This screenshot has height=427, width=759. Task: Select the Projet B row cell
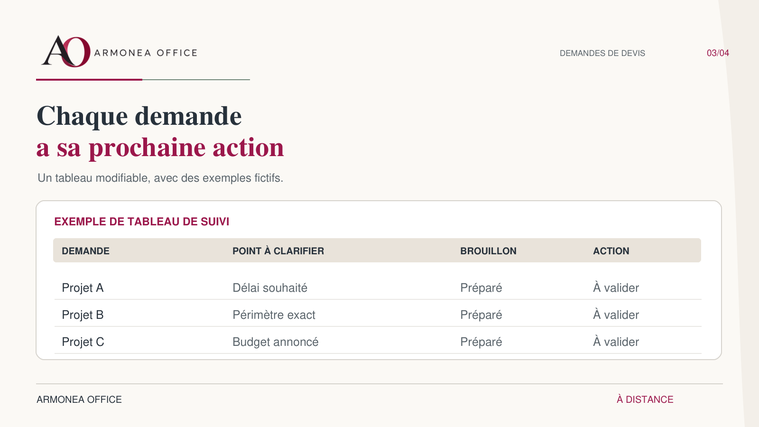pyautogui.click(x=83, y=315)
